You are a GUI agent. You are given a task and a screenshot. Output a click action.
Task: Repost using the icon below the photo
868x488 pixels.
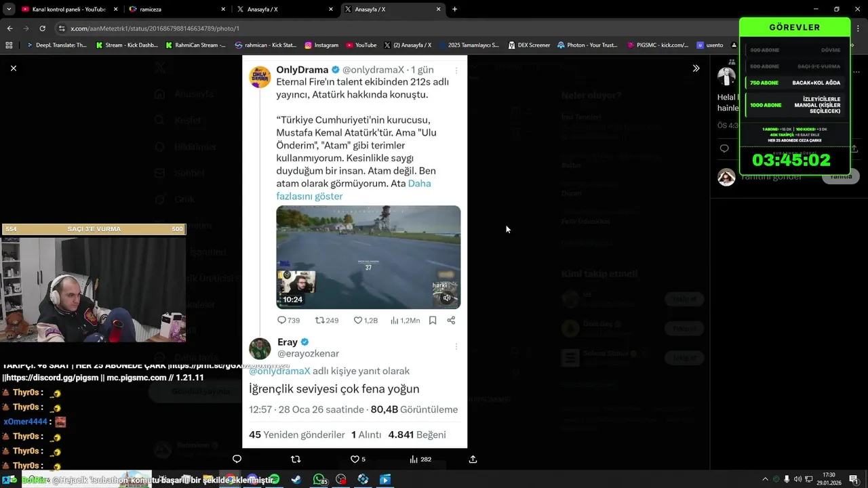[x=296, y=459]
